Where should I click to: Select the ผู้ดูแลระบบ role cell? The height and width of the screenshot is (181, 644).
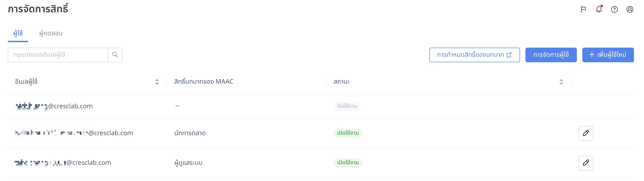click(x=188, y=163)
